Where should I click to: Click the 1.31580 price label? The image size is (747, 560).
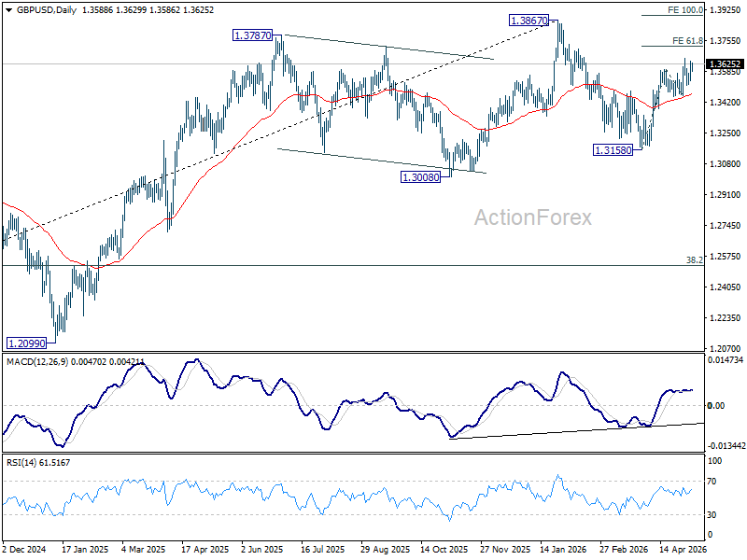pos(613,150)
